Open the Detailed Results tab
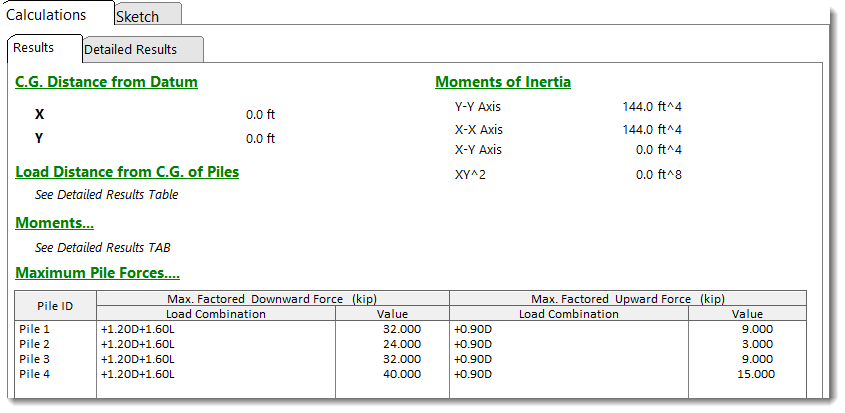The width and height of the screenshot is (845, 413). click(x=130, y=49)
